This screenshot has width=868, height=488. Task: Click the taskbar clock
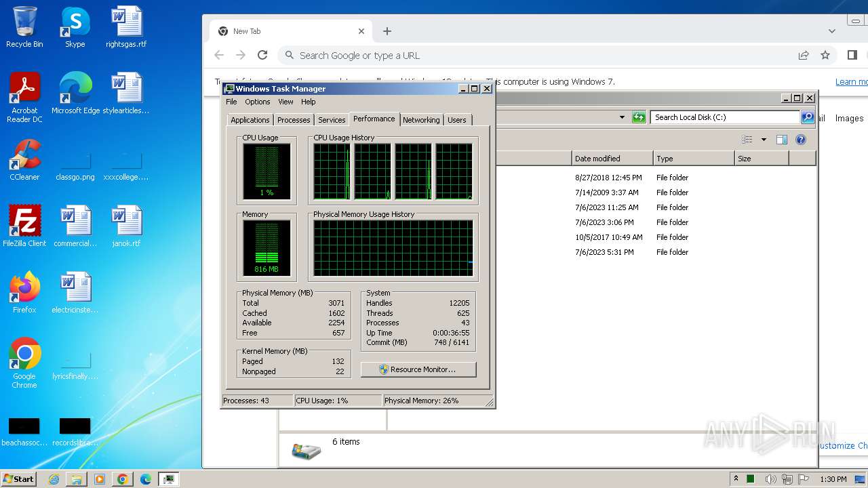click(x=833, y=479)
